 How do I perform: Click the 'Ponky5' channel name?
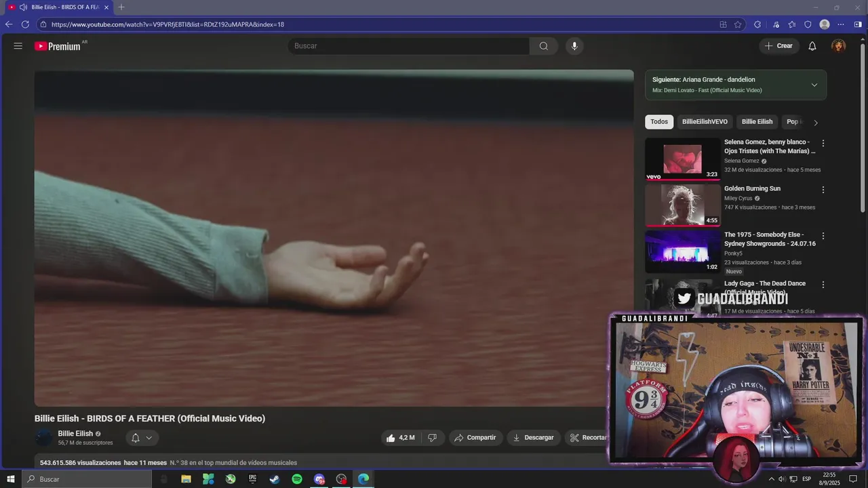pos(733,253)
